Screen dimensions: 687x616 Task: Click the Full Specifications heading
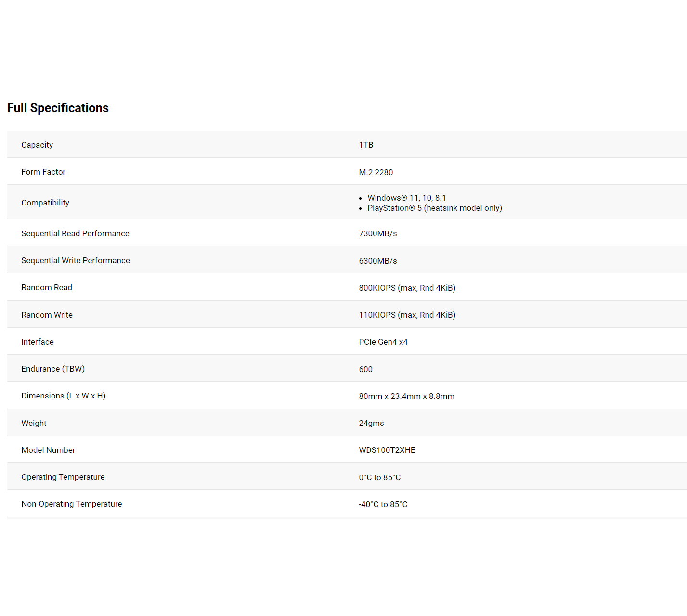[x=58, y=108]
